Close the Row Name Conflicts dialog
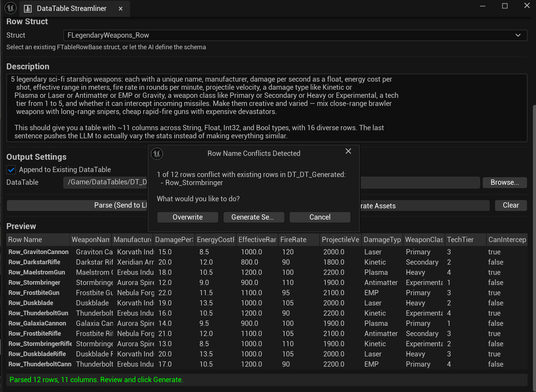 coord(348,151)
